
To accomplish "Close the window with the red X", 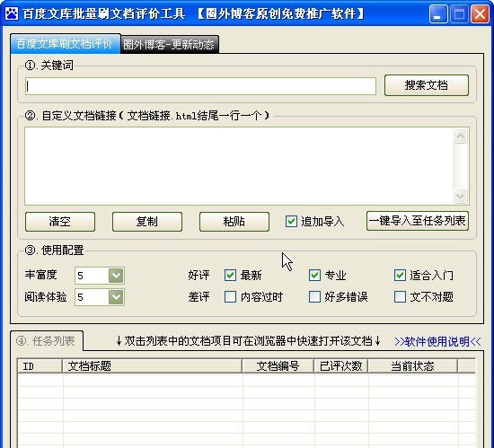I will [x=480, y=14].
